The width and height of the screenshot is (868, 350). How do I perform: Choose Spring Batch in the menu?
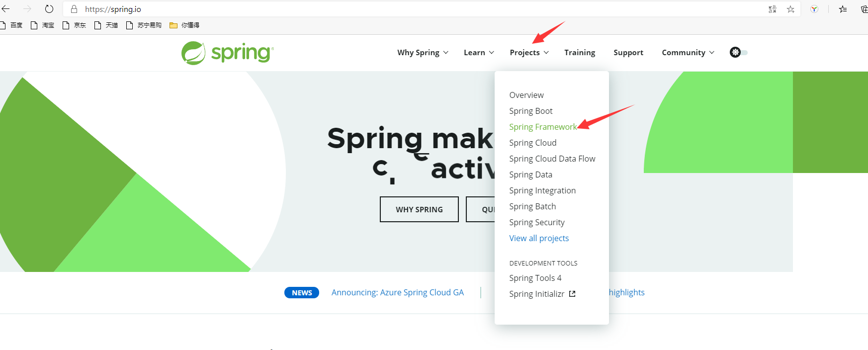[532, 206]
